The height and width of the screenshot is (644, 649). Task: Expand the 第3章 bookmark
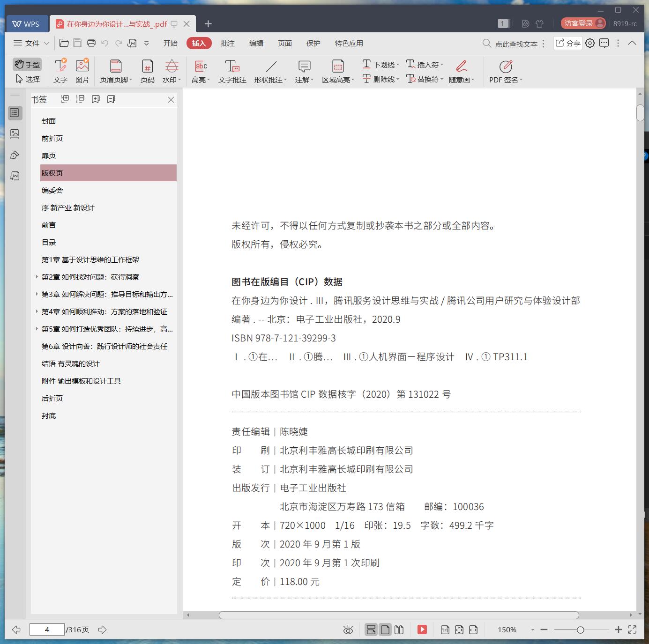coord(37,294)
